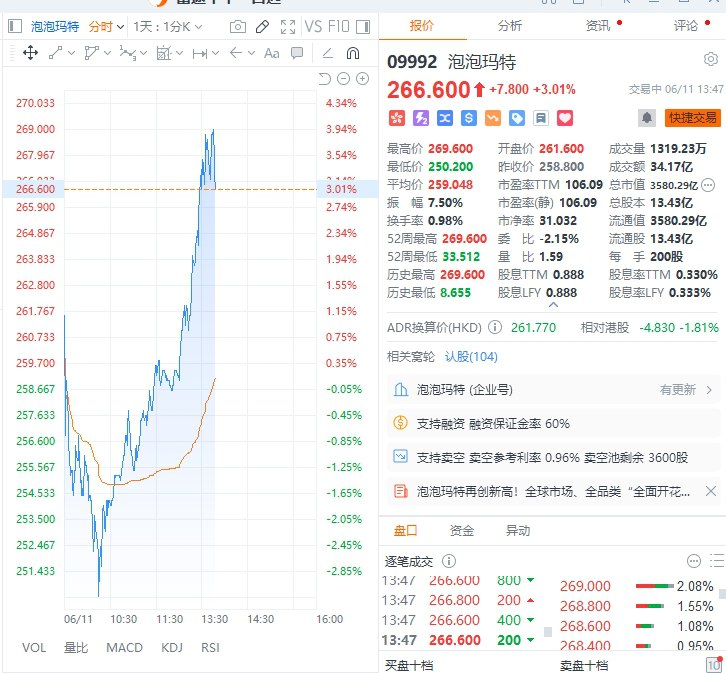This screenshot has width=726, height=673.
Task: Click the blue dollar sign icon
Action: tap(469, 118)
